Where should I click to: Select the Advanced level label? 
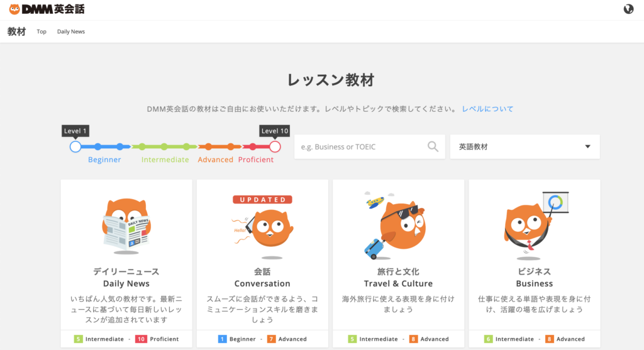coord(215,160)
